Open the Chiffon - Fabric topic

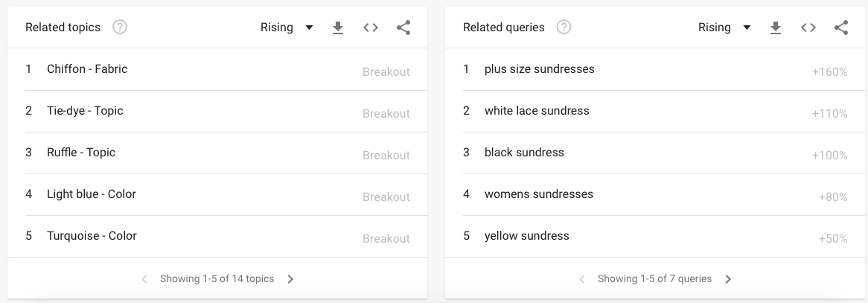click(x=217, y=69)
